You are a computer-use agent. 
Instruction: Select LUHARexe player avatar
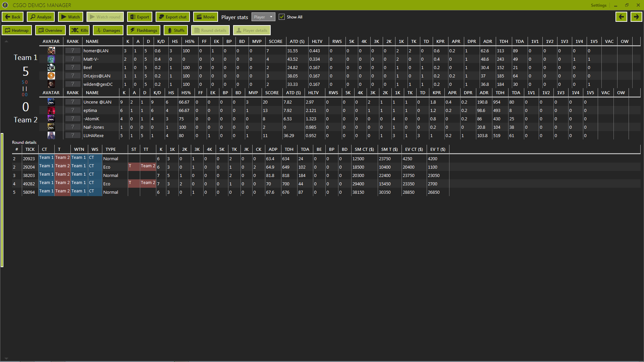pos(51,135)
